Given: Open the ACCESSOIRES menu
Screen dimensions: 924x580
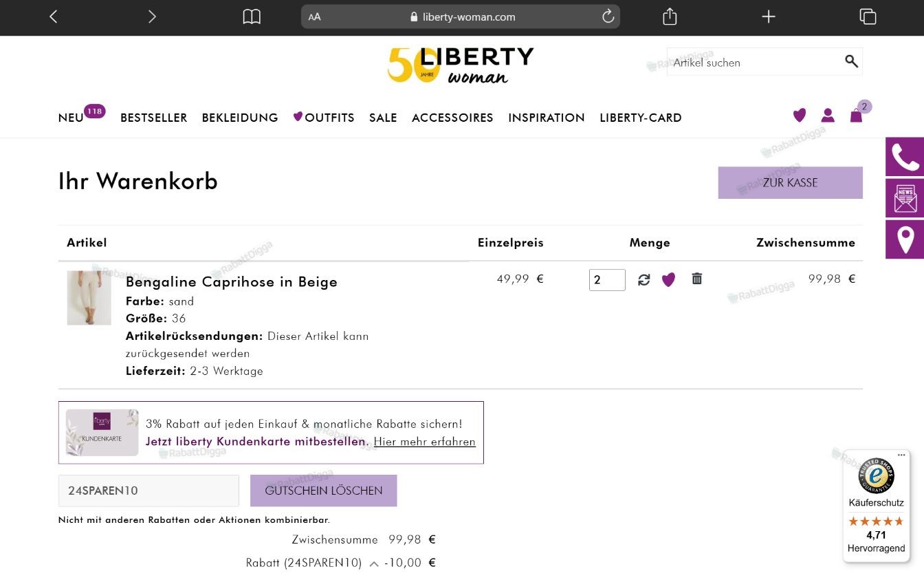Looking at the screenshot, I should coord(452,118).
